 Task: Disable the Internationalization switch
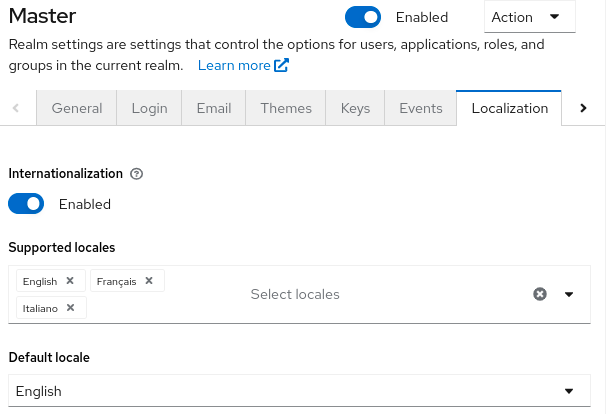click(x=26, y=204)
